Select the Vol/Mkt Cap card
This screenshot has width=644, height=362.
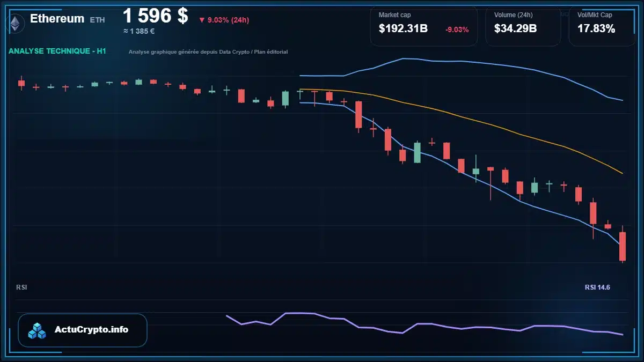pos(602,26)
